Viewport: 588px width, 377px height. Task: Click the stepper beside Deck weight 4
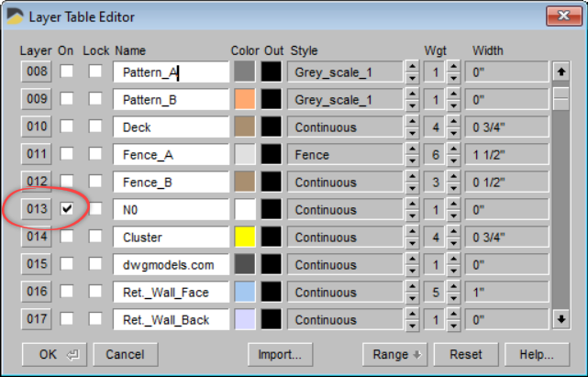[x=454, y=128]
